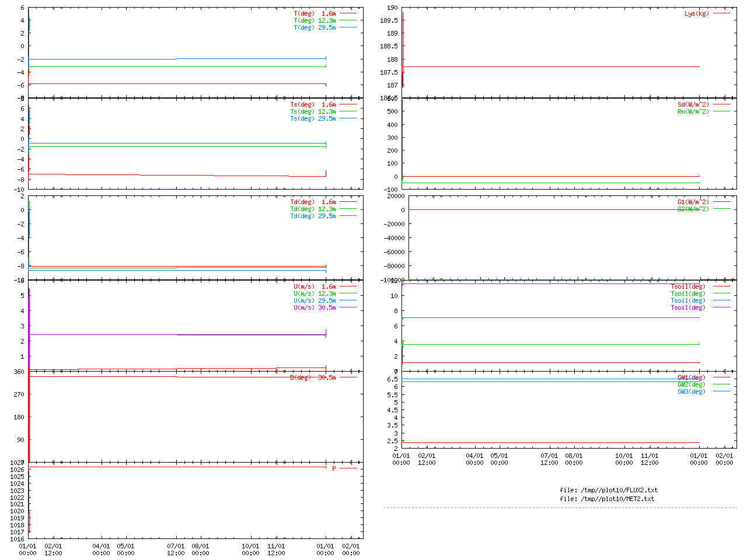
Task: Click the D(deg) 30.5m legend label
Action: click(x=313, y=377)
